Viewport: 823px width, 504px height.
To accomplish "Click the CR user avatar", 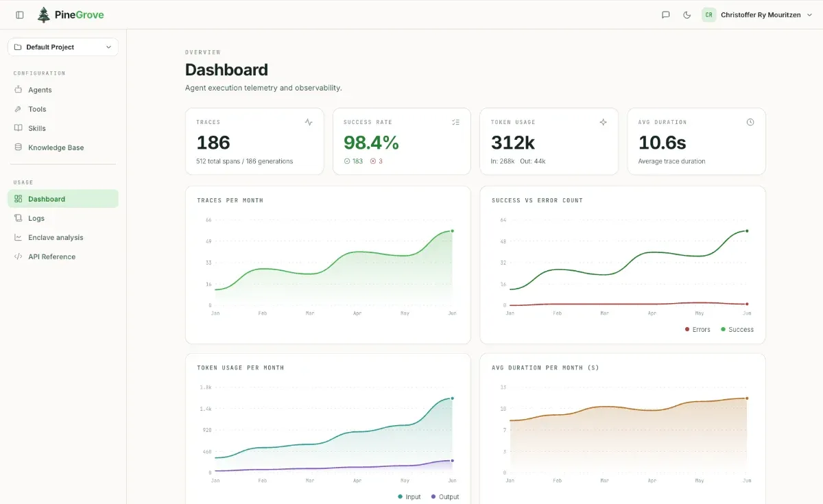I will tap(709, 14).
